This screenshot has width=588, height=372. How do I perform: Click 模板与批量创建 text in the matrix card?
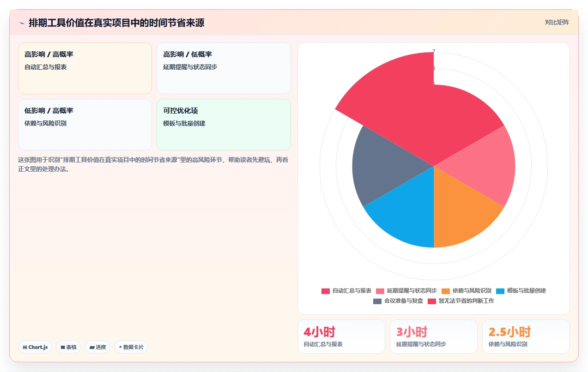(x=184, y=123)
